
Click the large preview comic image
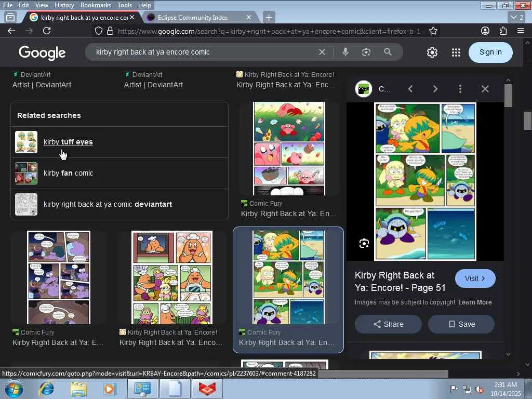425,181
